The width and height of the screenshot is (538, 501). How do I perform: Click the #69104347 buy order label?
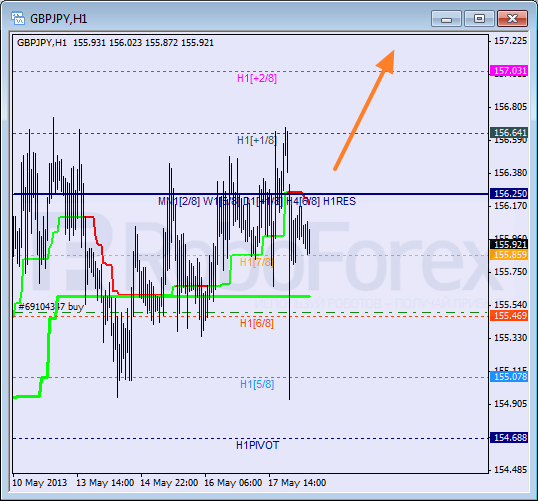point(50,306)
